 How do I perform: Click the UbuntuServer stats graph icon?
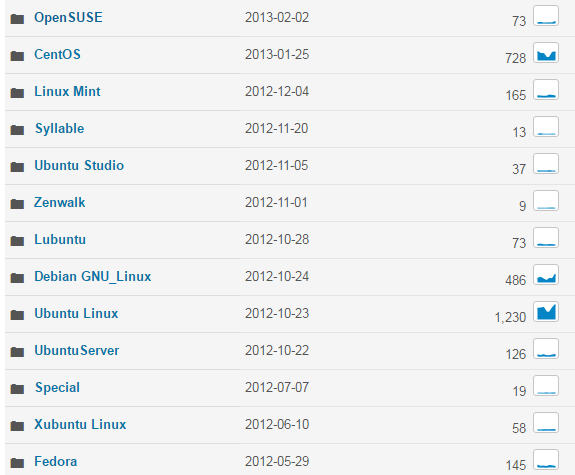[x=546, y=349]
